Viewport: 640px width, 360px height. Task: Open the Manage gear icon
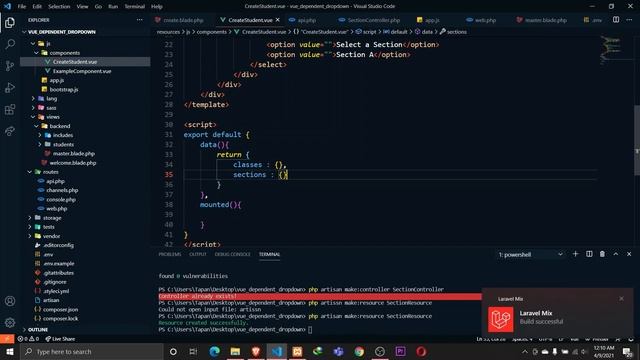pyautogui.click(x=10, y=322)
